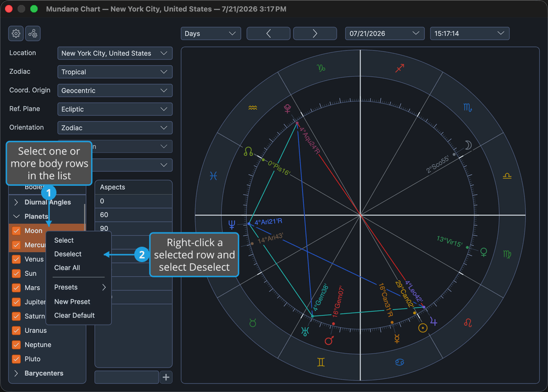Open the Days interval dropdown
The image size is (548, 392).
(211, 33)
